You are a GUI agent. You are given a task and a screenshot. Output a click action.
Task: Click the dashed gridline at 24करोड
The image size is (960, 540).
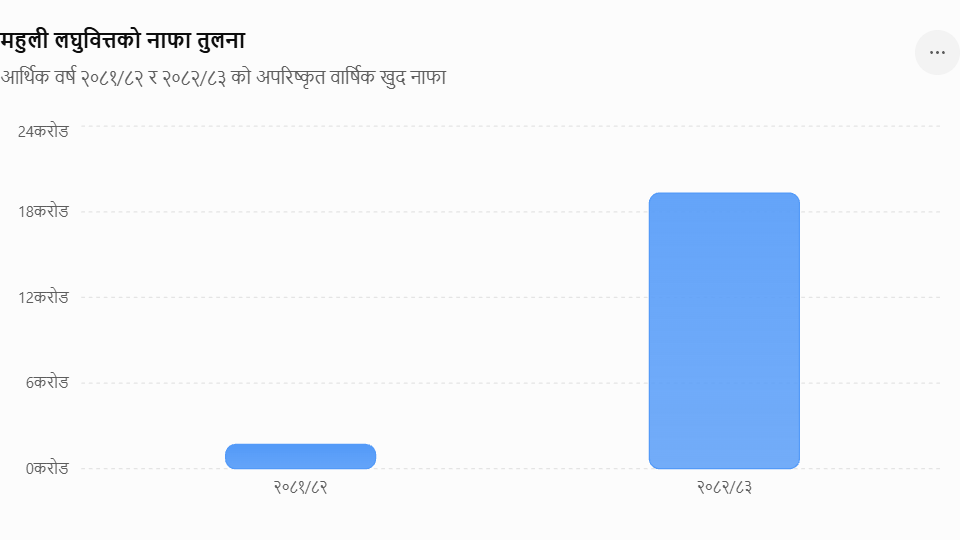coord(511,126)
